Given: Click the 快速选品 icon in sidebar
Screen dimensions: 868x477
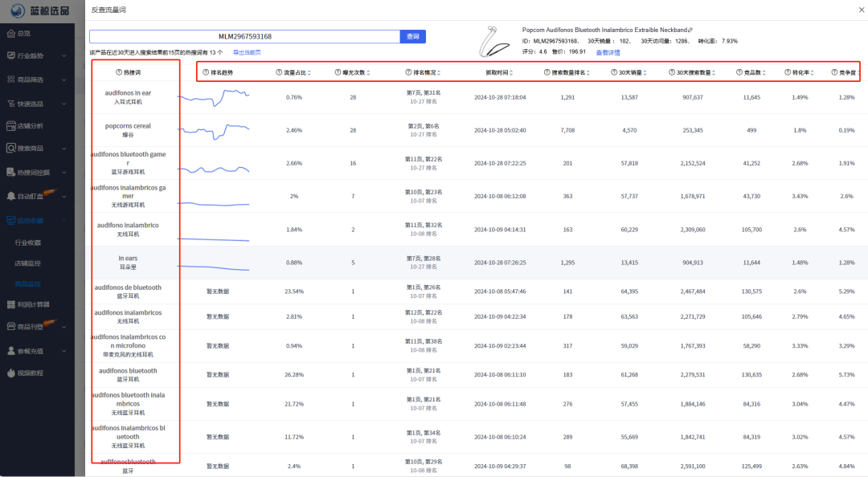Looking at the screenshot, I should point(11,104).
